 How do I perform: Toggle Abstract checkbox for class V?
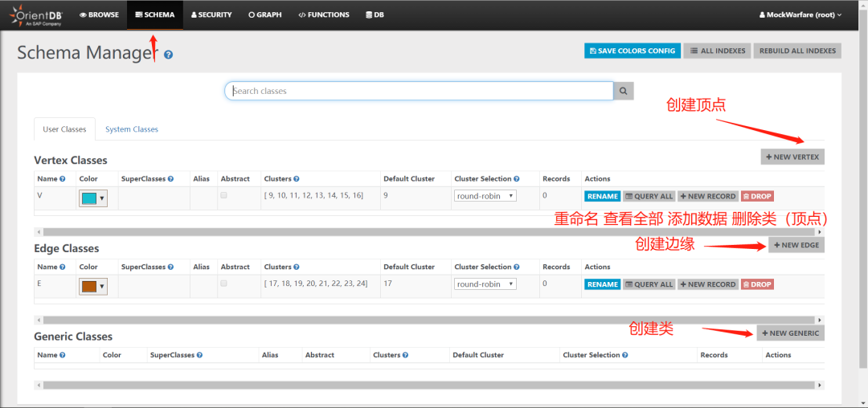click(x=223, y=195)
